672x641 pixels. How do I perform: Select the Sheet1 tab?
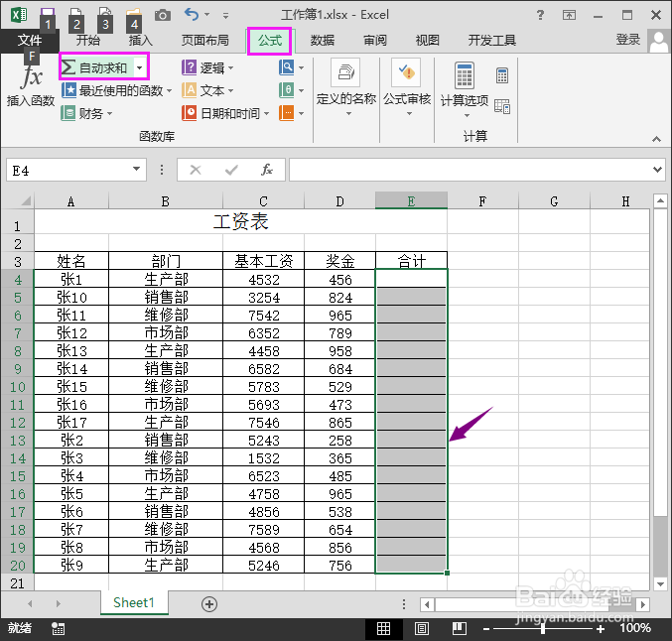click(134, 603)
